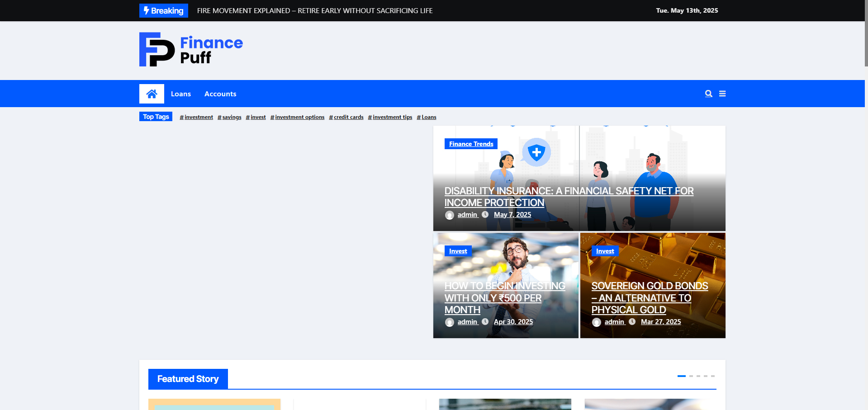The image size is (868, 410).
Task: Click the first Featured Story slider dot
Action: tap(681, 376)
